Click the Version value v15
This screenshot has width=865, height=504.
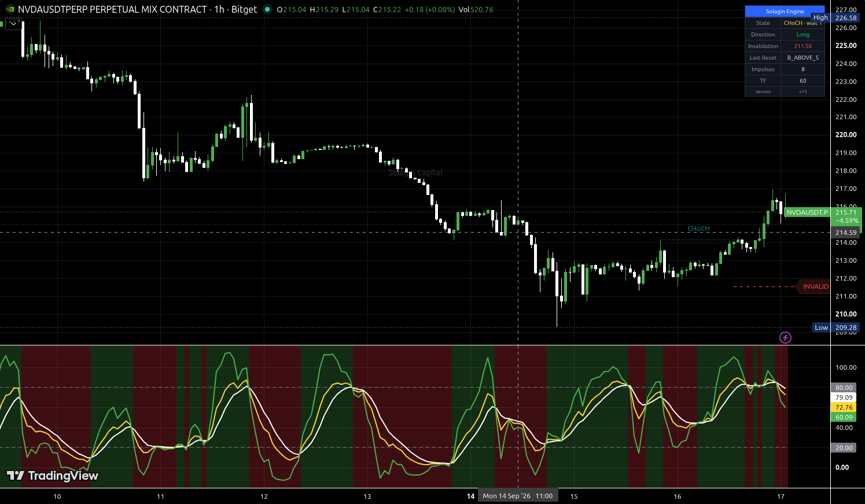point(803,91)
